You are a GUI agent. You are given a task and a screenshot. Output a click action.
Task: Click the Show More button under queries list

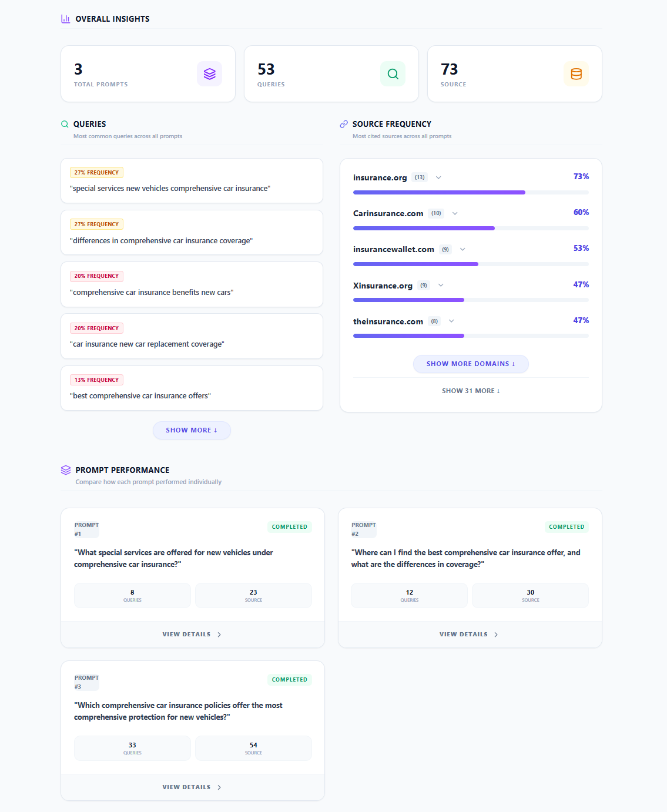pos(192,430)
